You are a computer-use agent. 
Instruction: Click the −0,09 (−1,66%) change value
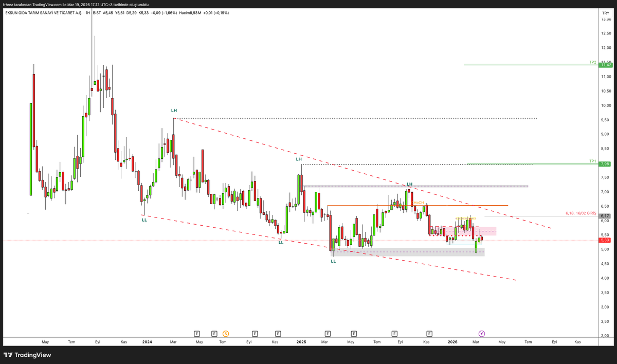(164, 13)
